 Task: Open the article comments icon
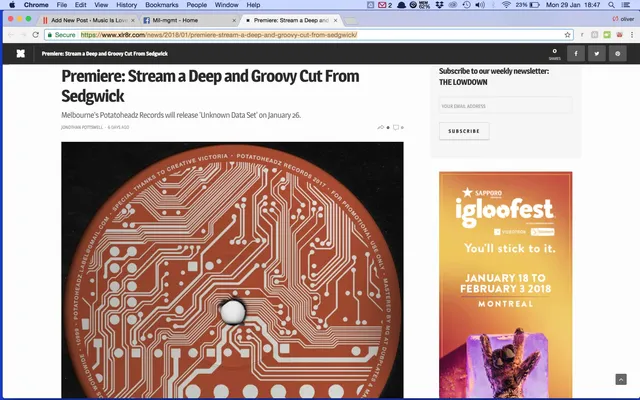coord(396,127)
